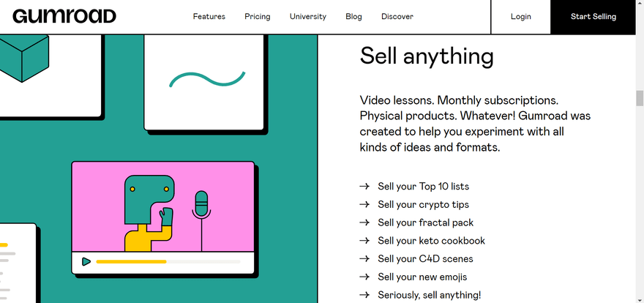The height and width of the screenshot is (303, 644).
Task: Open the Blog link
Action: point(353,16)
